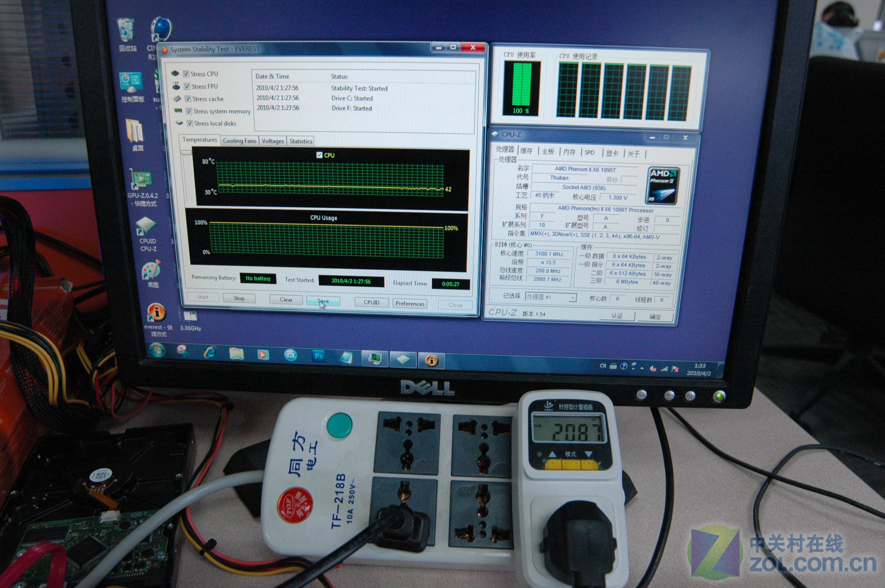This screenshot has width=885, height=588.
Task: Open the Windows Start orb
Action: pyautogui.click(x=157, y=350)
